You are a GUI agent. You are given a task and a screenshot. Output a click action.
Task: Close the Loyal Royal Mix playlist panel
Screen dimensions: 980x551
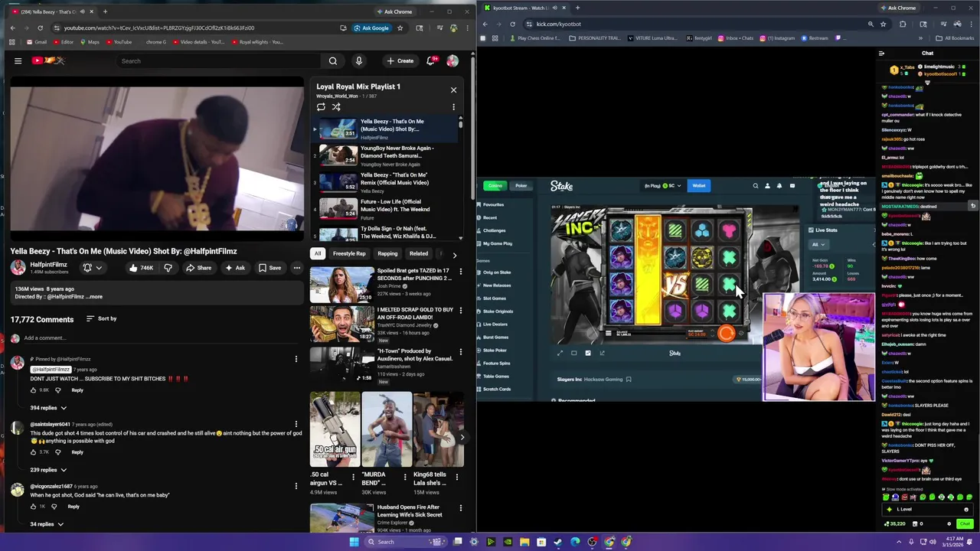453,90
